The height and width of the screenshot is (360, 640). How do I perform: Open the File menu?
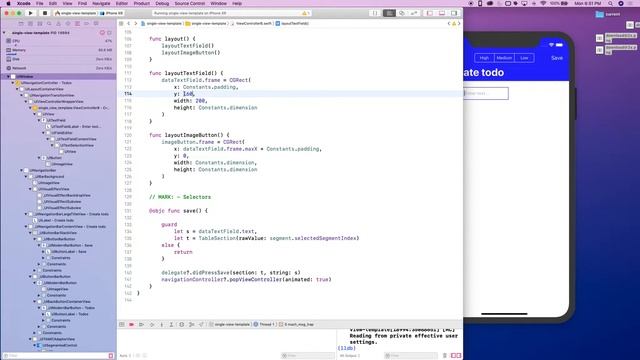[x=40, y=3]
